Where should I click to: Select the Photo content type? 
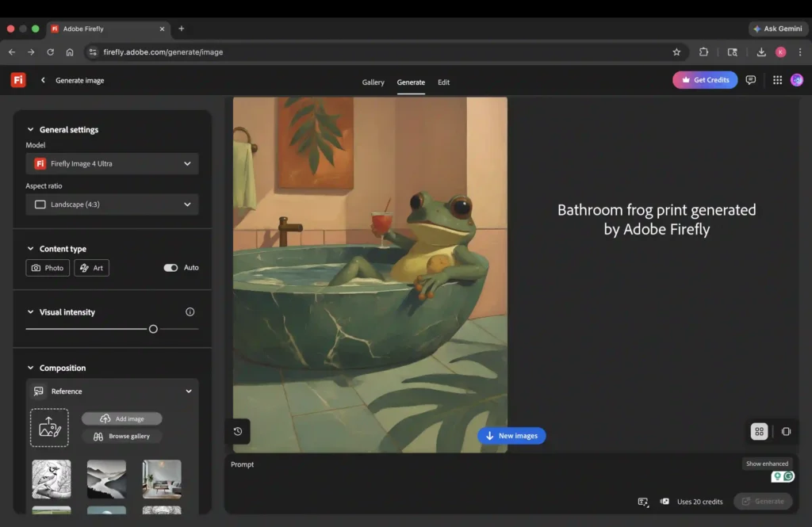coord(48,268)
